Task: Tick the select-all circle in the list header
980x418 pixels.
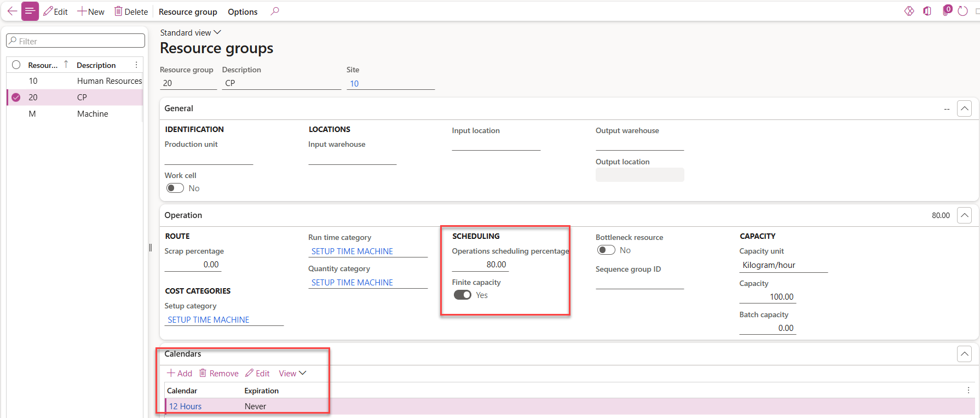Action: pyautogui.click(x=16, y=65)
